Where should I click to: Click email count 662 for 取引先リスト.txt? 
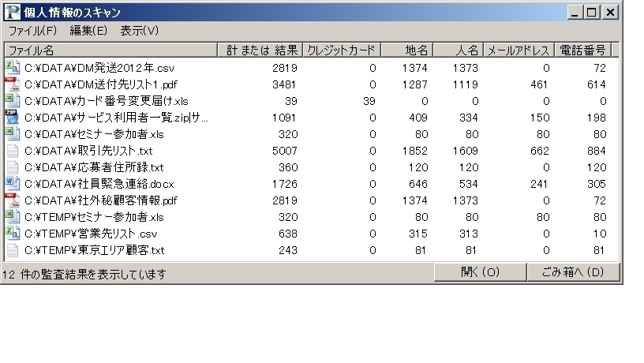[x=539, y=151]
